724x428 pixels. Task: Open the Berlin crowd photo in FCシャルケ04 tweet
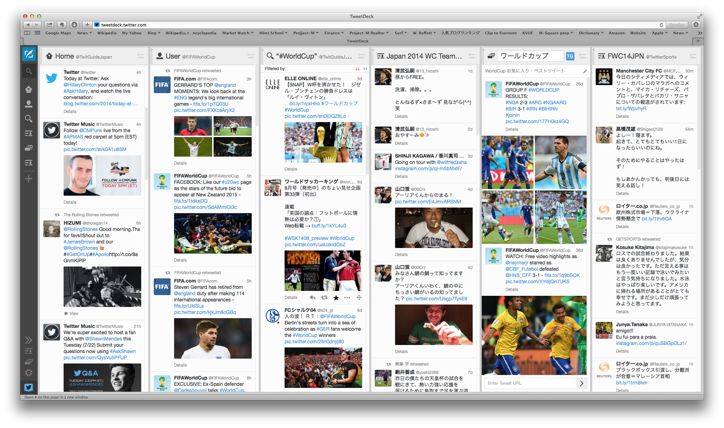[x=323, y=368]
